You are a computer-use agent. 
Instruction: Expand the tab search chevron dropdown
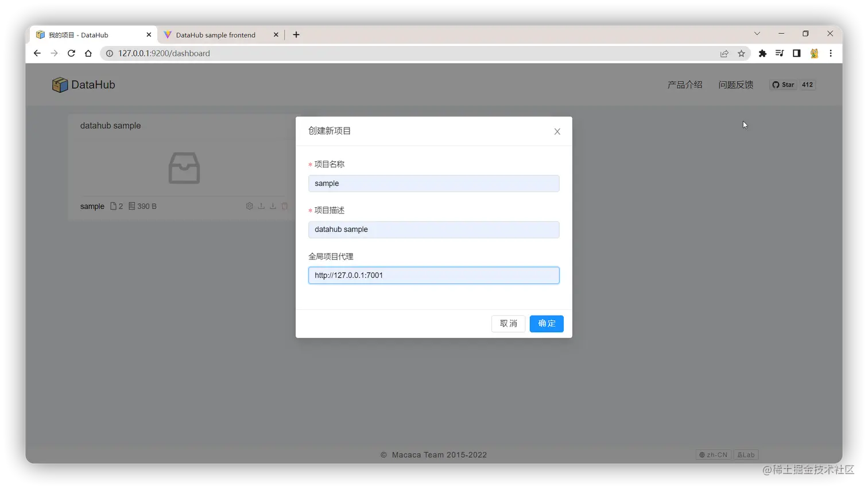757,34
